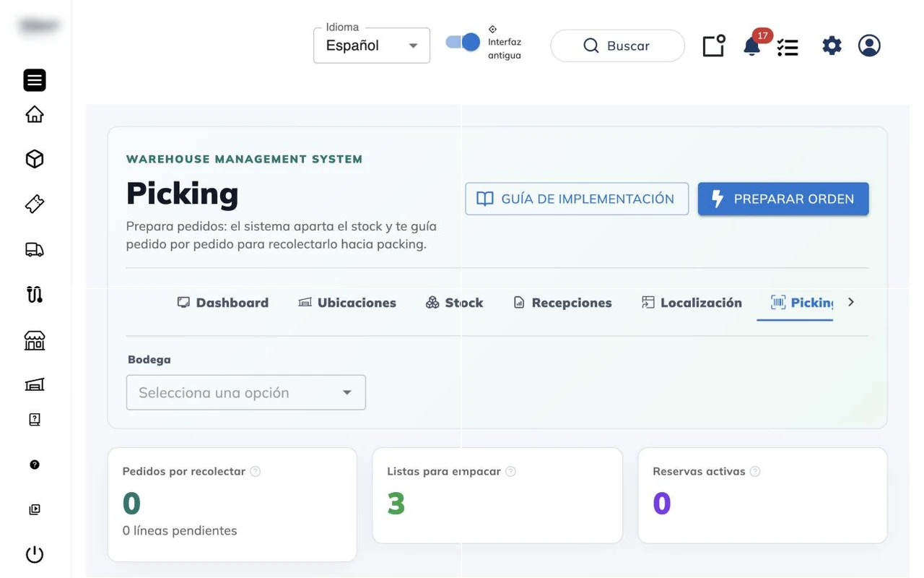
Task: Open the checklist tasks icon
Action: [788, 47]
